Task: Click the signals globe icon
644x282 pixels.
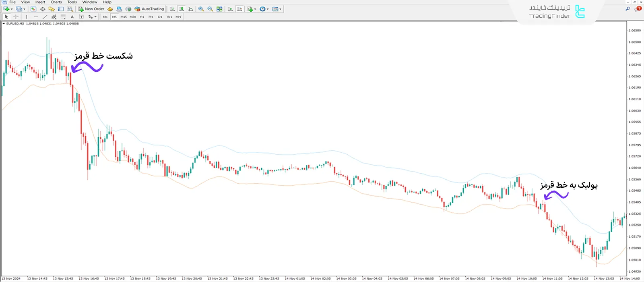Action: pyautogui.click(x=128, y=9)
